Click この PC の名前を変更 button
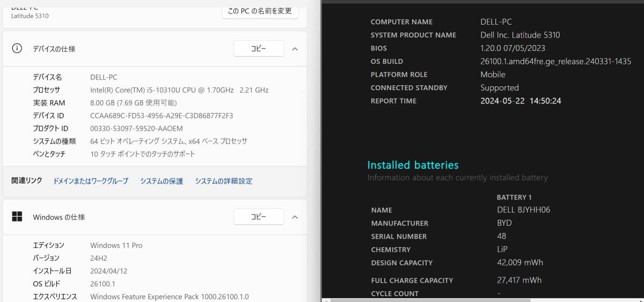This screenshot has width=644, height=302. 260,11
